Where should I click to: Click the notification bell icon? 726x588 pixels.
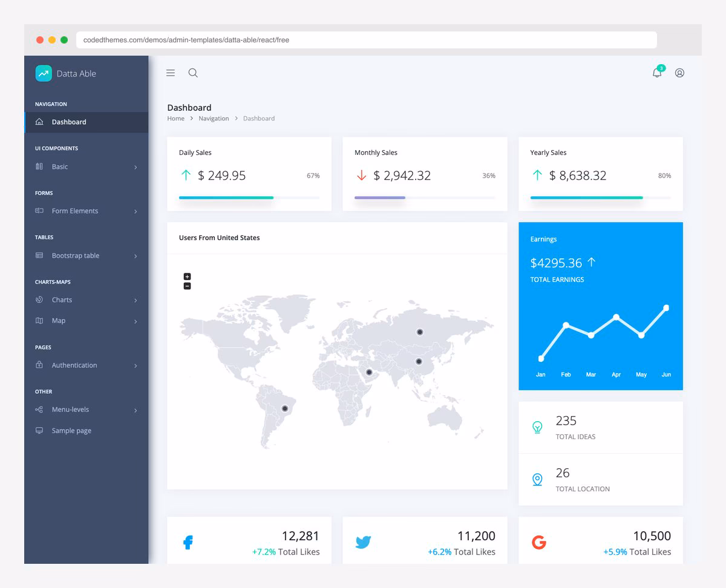click(x=657, y=73)
